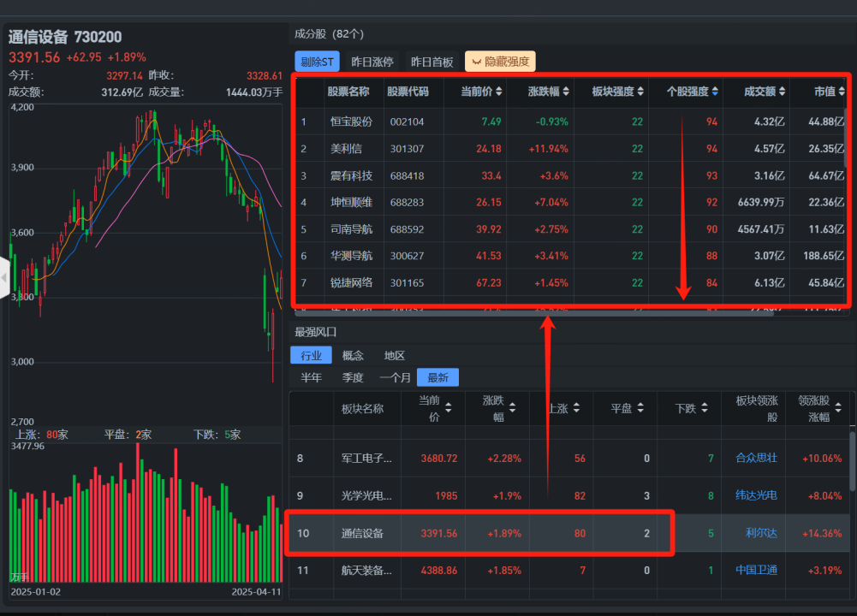
Task: Click the 股票代码 column header
Action: pos(408,92)
